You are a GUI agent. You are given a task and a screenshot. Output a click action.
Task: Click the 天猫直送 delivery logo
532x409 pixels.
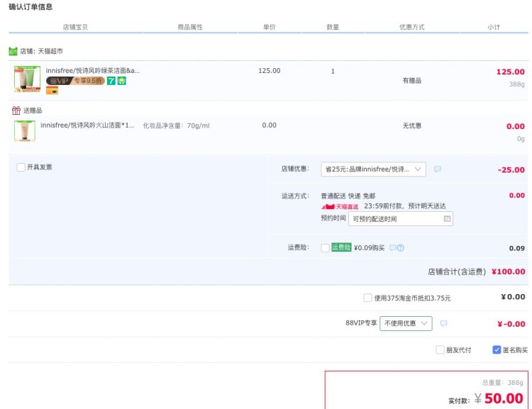340,206
